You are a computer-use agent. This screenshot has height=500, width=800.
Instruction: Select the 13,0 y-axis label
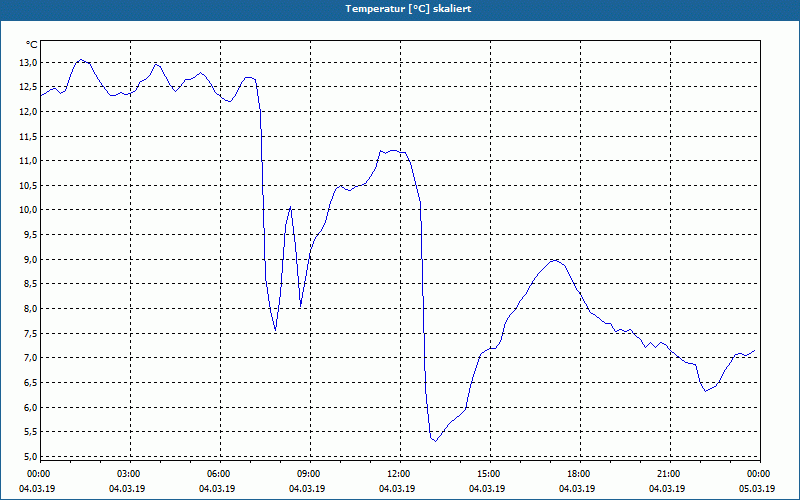(x=28, y=63)
